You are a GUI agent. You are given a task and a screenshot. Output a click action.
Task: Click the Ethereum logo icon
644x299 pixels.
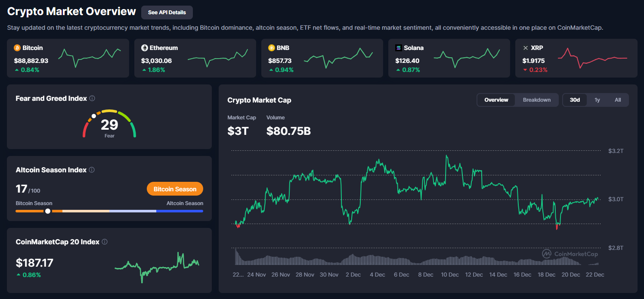click(x=145, y=48)
